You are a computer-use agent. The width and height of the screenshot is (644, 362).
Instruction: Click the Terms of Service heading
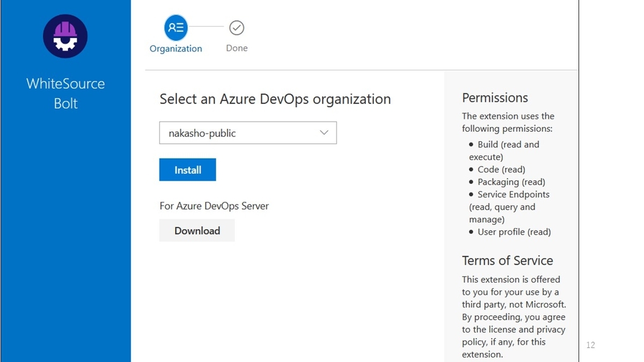(x=507, y=261)
